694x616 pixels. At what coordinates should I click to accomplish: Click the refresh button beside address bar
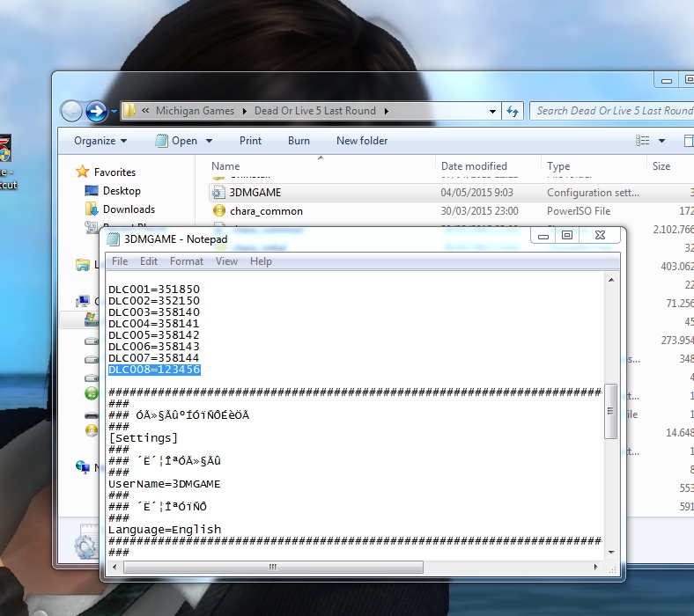[513, 111]
